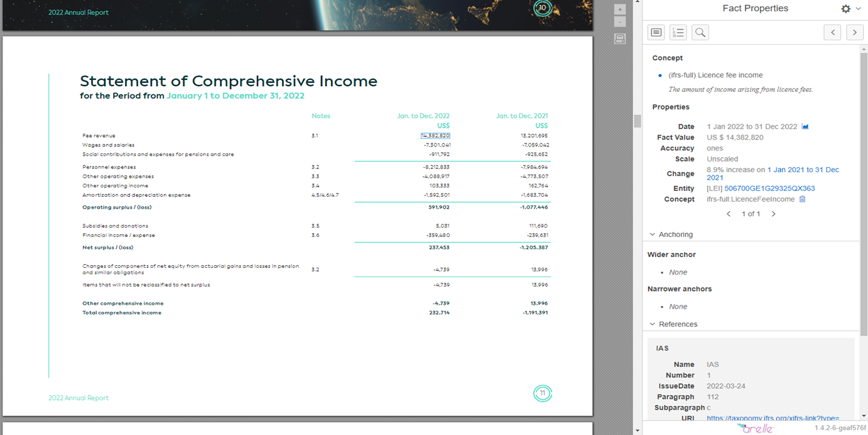This screenshot has width=868, height=435.
Task: Collapse the References section
Action: click(652, 324)
